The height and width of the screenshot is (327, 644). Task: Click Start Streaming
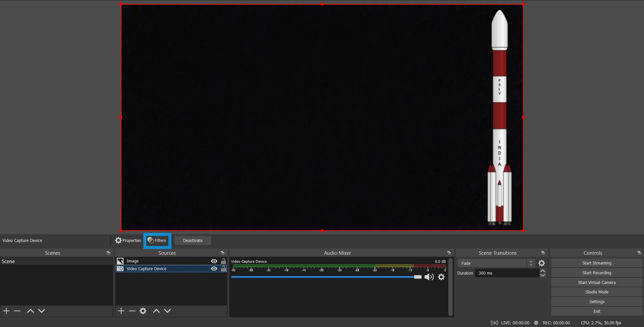click(x=597, y=263)
